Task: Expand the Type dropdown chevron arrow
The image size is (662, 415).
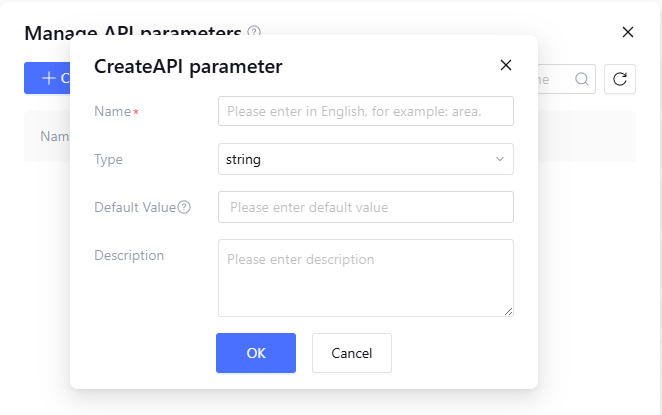Action: coord(500,159)
